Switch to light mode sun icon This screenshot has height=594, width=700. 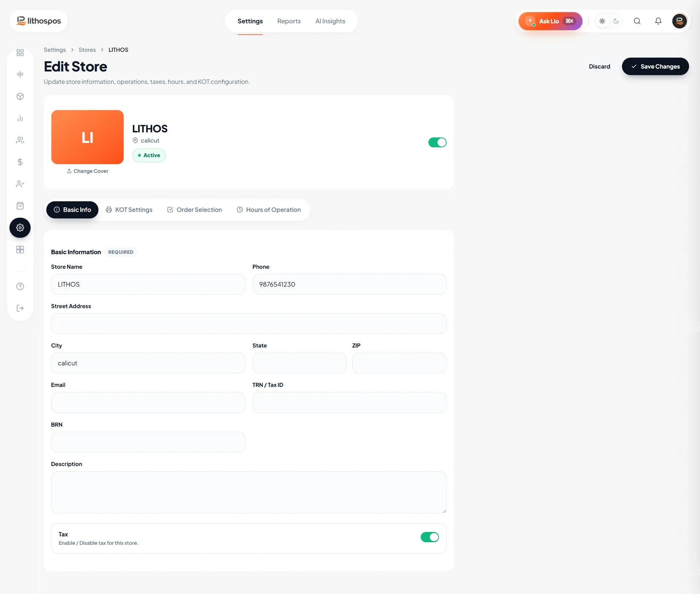click(602, 21)
